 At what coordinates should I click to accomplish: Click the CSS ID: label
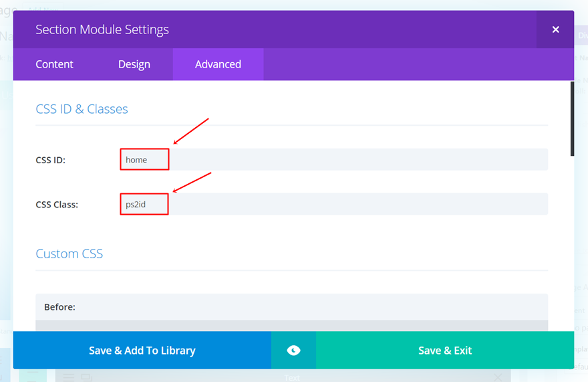click(50, 160)
